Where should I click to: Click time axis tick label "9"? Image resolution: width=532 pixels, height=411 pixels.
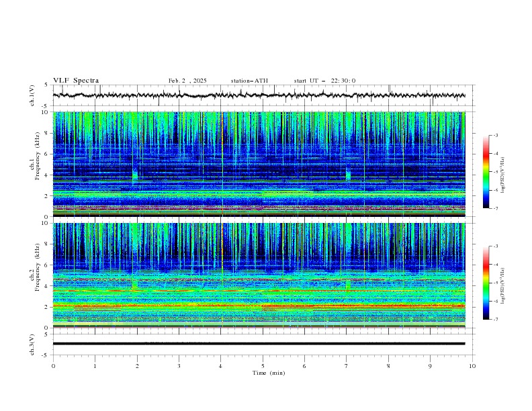point(430,366)
